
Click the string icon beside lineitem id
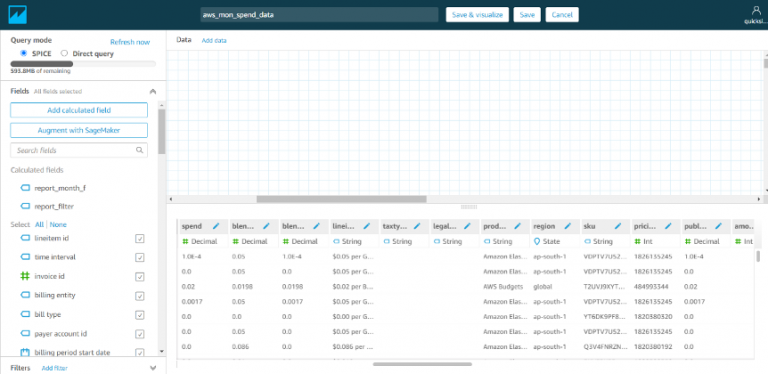[25, 238]
